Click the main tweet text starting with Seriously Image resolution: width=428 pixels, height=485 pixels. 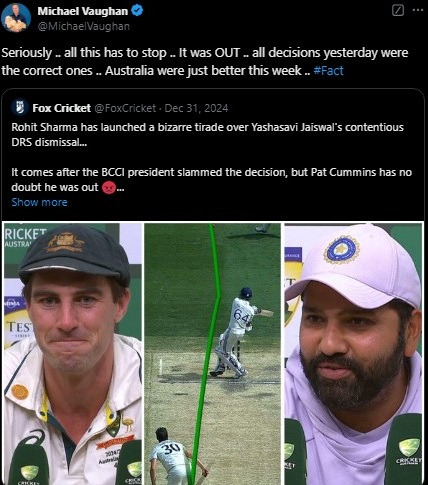coord(205,62)
